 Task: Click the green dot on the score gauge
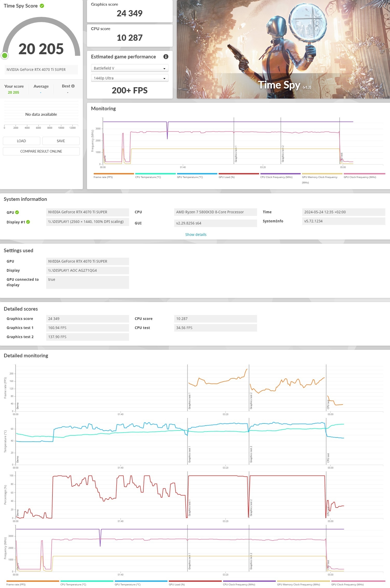coord(5,55)
